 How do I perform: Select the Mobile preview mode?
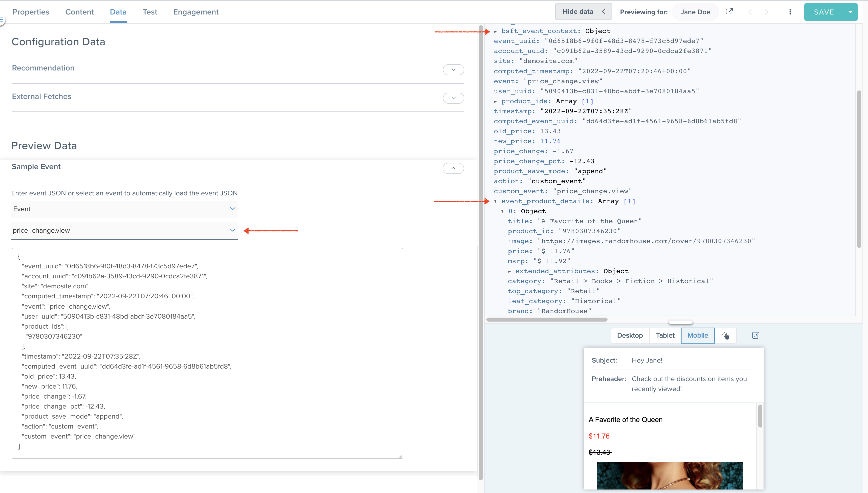point(698,335)
